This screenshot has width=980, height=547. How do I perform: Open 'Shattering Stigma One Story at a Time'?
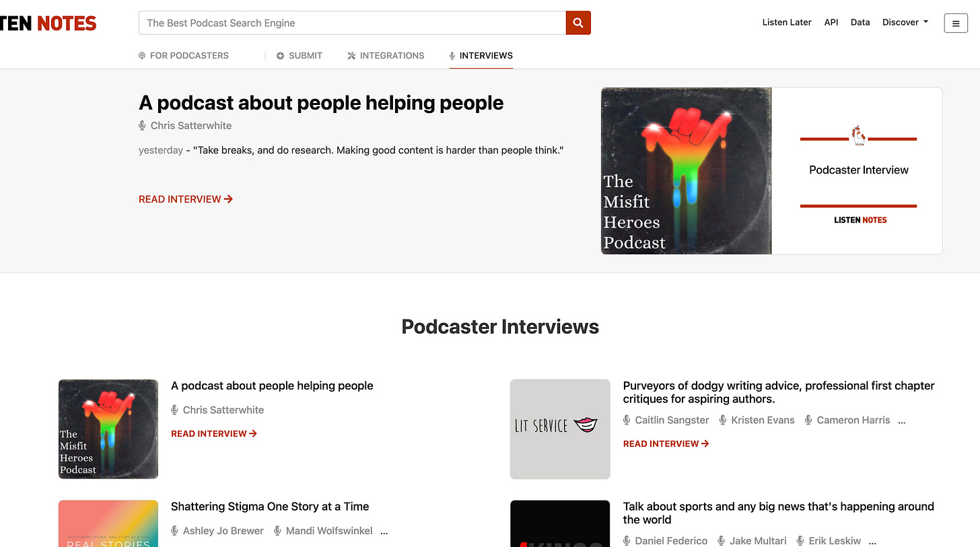[x=270, y=507]
